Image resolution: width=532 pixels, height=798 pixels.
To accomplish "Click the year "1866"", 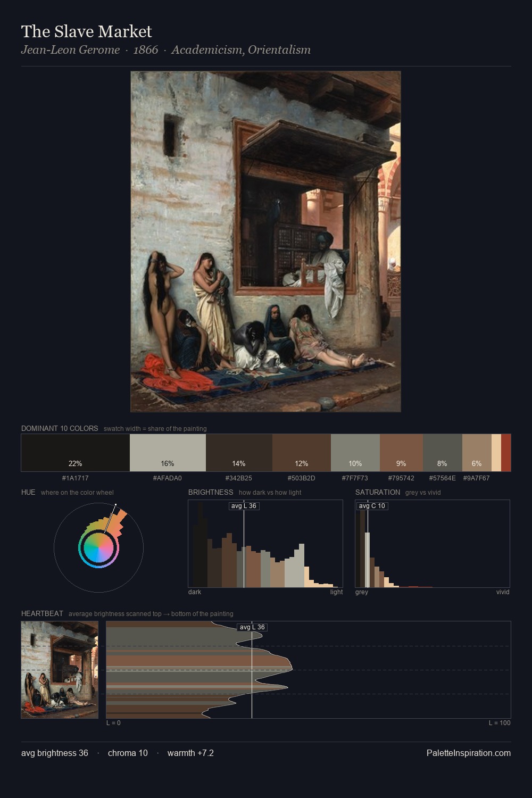I will pyautogui.click(x=146, y=50).
